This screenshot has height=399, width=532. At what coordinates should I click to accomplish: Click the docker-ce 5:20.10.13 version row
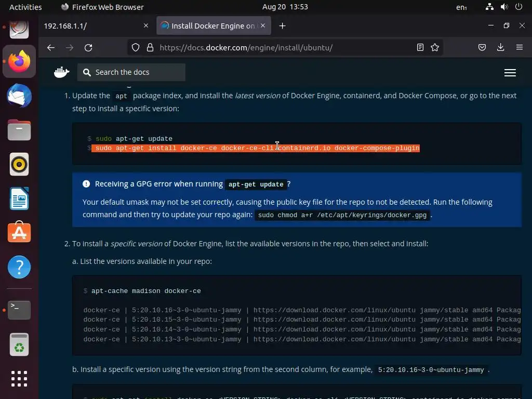[x=302, y=339]
